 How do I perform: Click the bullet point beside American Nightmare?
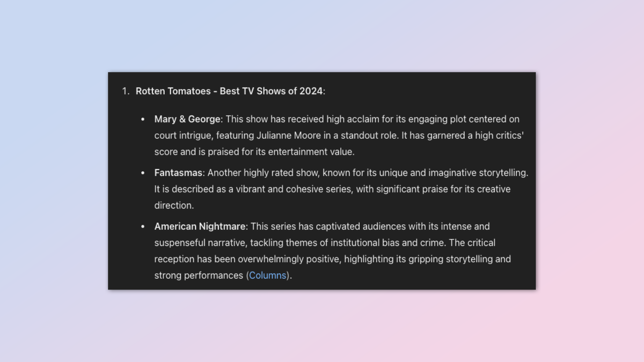[x=143, y=226]
